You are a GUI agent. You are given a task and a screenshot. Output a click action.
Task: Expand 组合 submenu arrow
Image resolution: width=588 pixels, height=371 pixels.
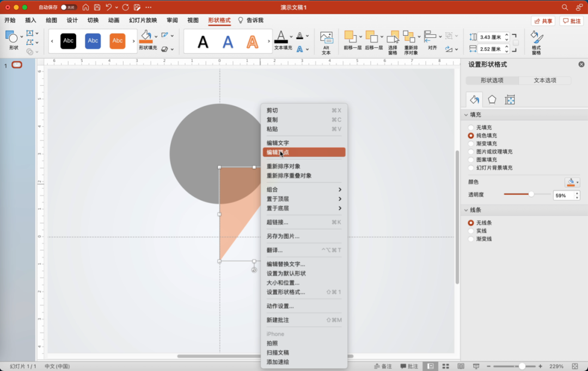(340, 190)
